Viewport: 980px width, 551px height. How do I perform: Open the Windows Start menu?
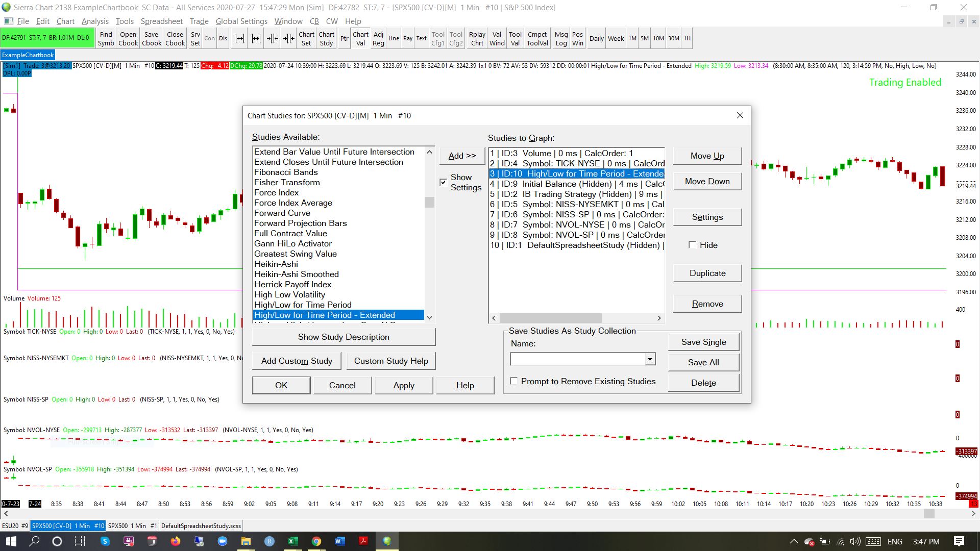11,541
